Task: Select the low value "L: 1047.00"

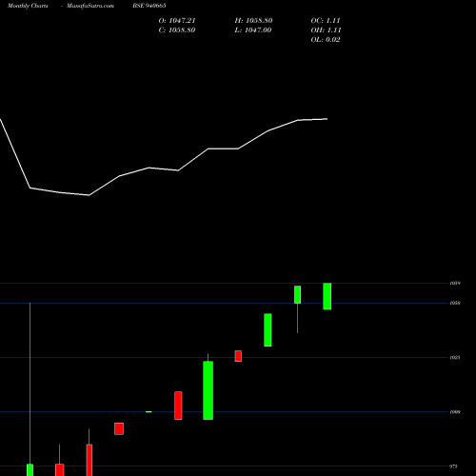Action: tap(253, 30)
